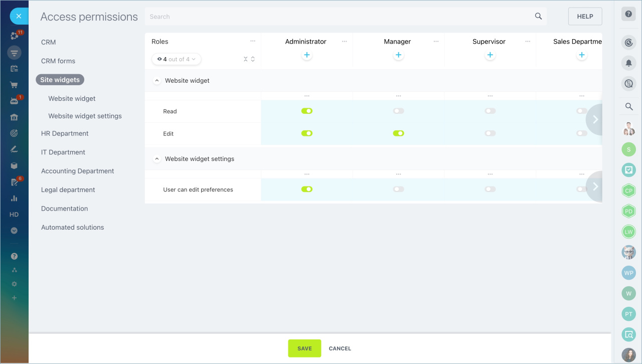This screenshot has height=364, width=642.
Task: Enable User can edit preferences for Supervisor
Action: coord(490,189)
